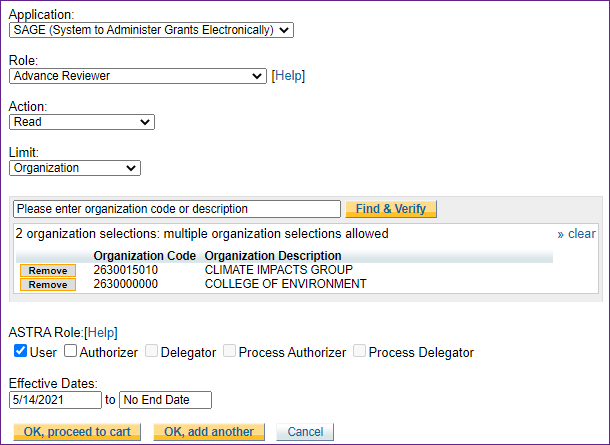Uncheck the User role checkbox
The image size is (610, 445).
20,352
